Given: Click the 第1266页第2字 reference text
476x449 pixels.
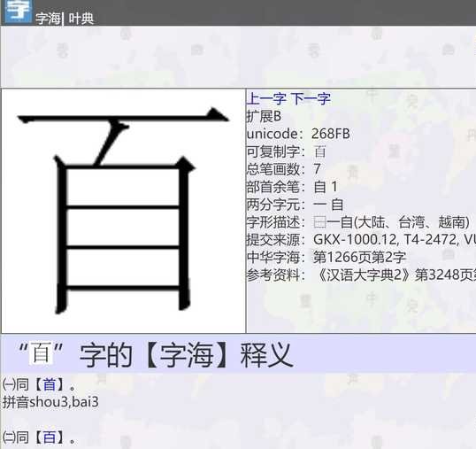Looking at the screenshot, I should tap(360, 258).
